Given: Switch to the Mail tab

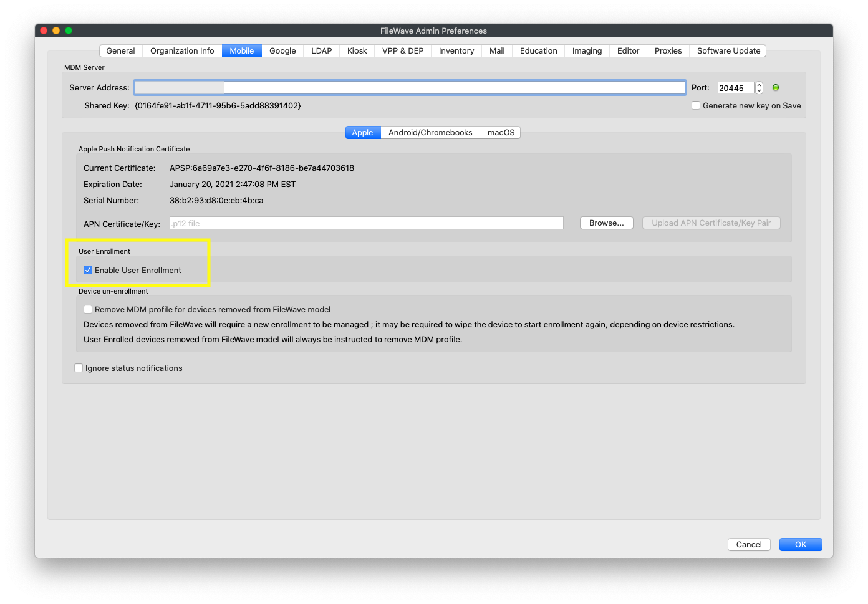Looking at the screenshot, I should 497,51.
